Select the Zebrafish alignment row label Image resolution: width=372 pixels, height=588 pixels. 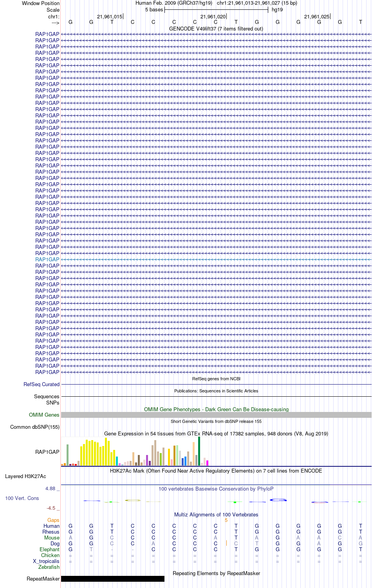pos(49,567)
